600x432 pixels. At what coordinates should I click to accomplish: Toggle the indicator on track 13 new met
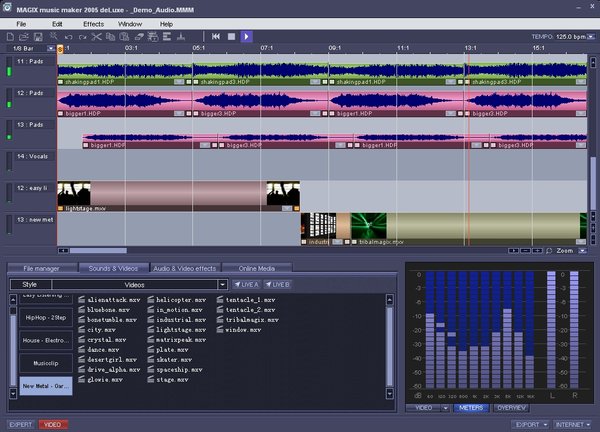tap(9, 226)
